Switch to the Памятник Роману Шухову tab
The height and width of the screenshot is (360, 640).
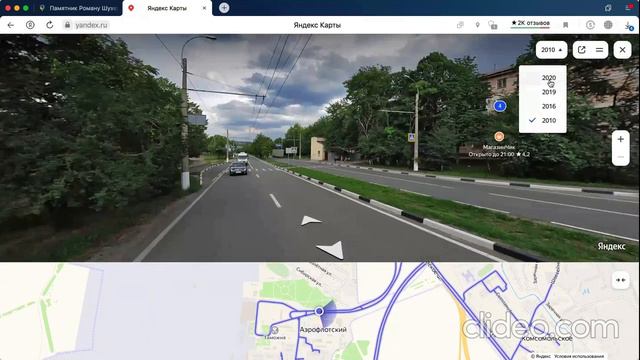coord(78,8)
